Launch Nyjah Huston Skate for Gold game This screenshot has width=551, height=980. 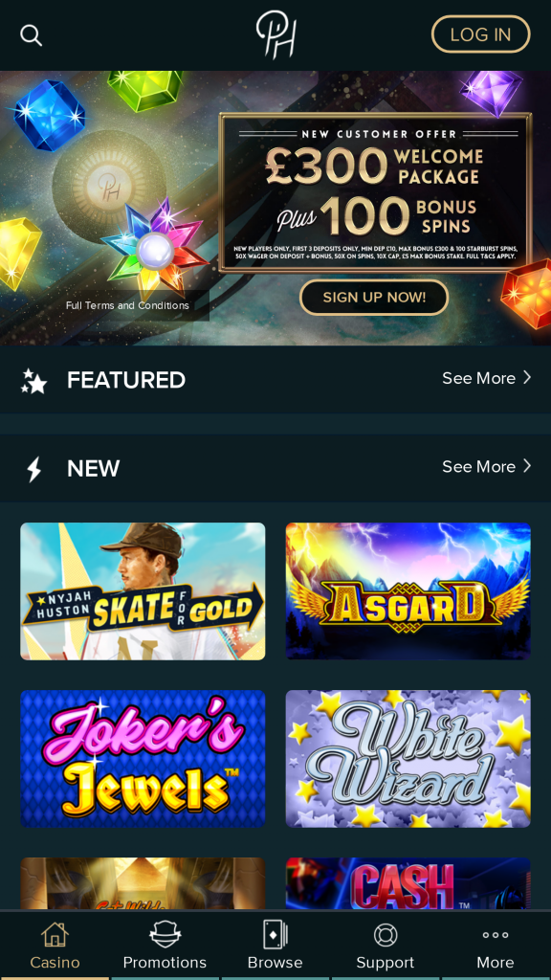pos(143,591)
